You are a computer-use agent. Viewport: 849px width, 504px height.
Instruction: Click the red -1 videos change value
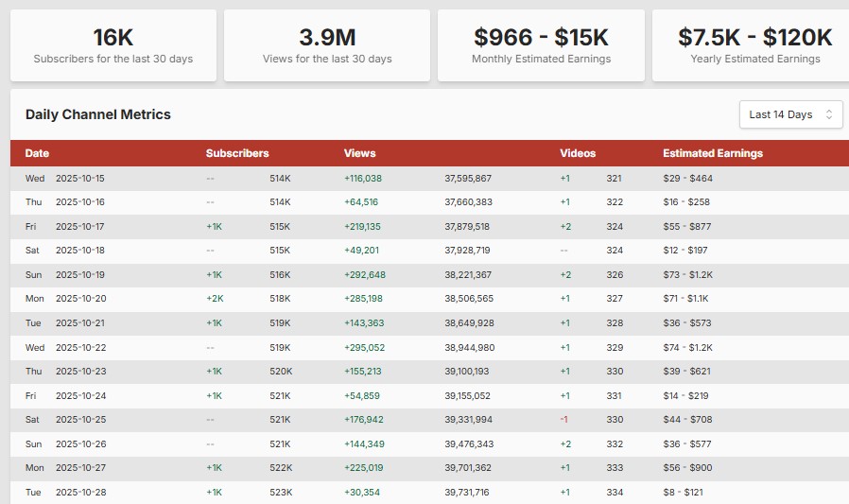click(563, 420)
